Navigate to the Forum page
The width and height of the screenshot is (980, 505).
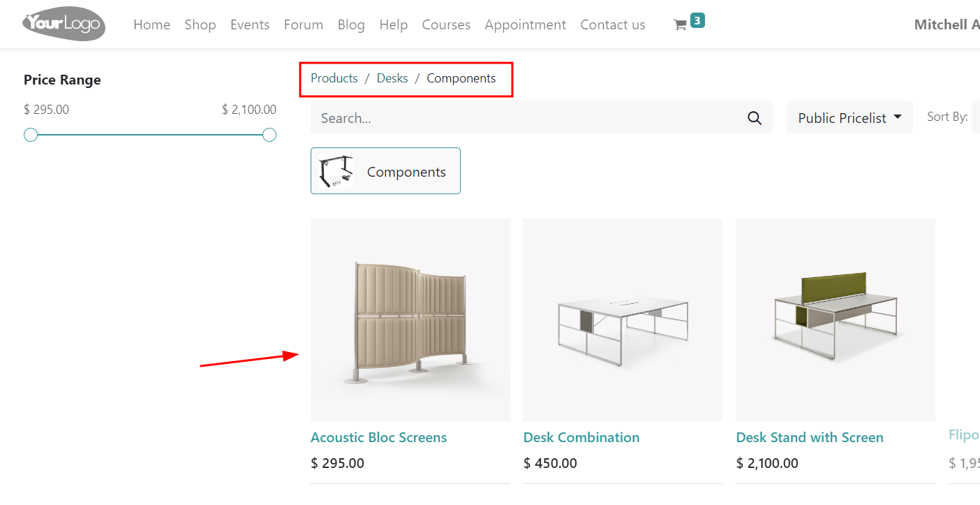303,24
